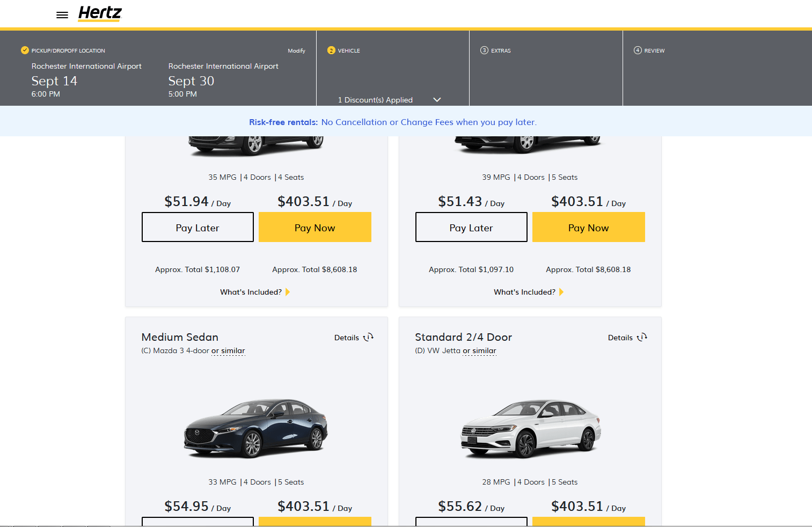
Task: Open the hamburger navigation menu
Action: click(x=62, y=14)
